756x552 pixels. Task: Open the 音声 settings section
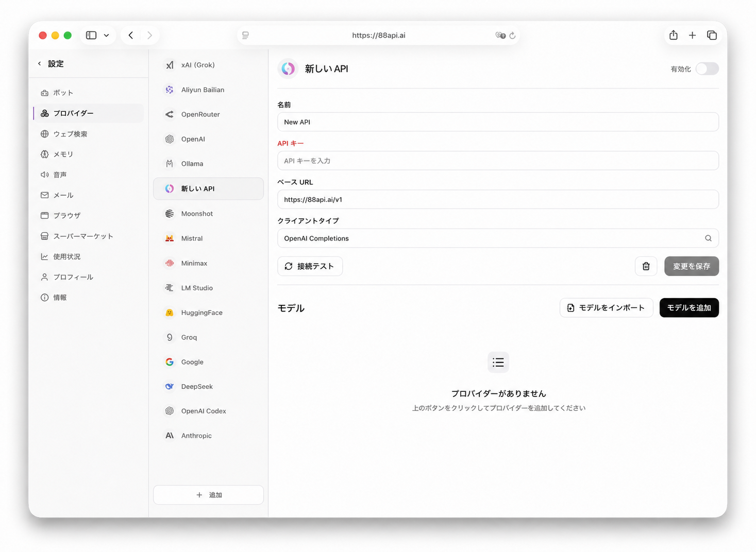[x=89, y=175]
